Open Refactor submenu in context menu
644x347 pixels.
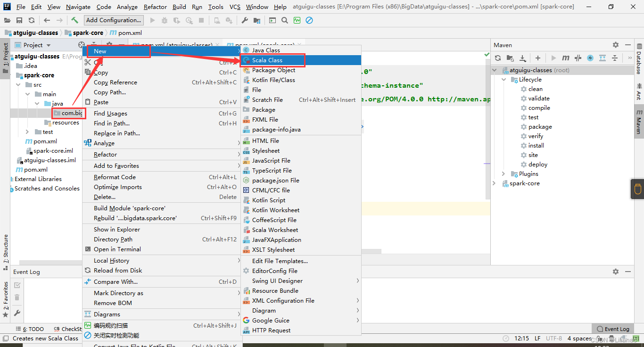(x=161, y=154)
